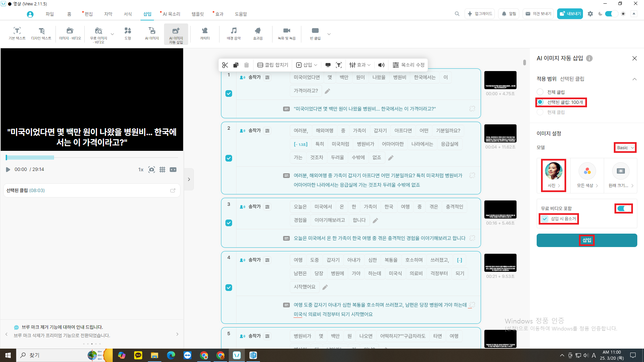This screenshot has height=362, width=644.
Task: Toggle off 무료 비디오 포함 switch
Action: [x=624, y=208]
